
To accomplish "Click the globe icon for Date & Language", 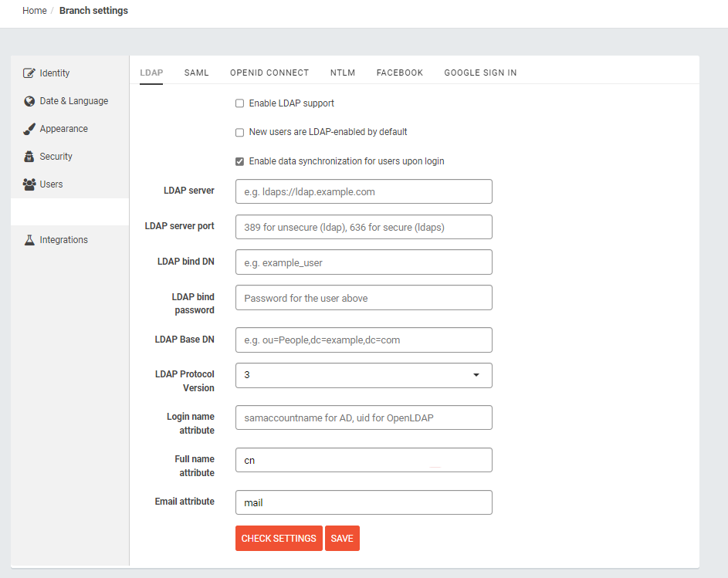I will click(x=29, y=101).
